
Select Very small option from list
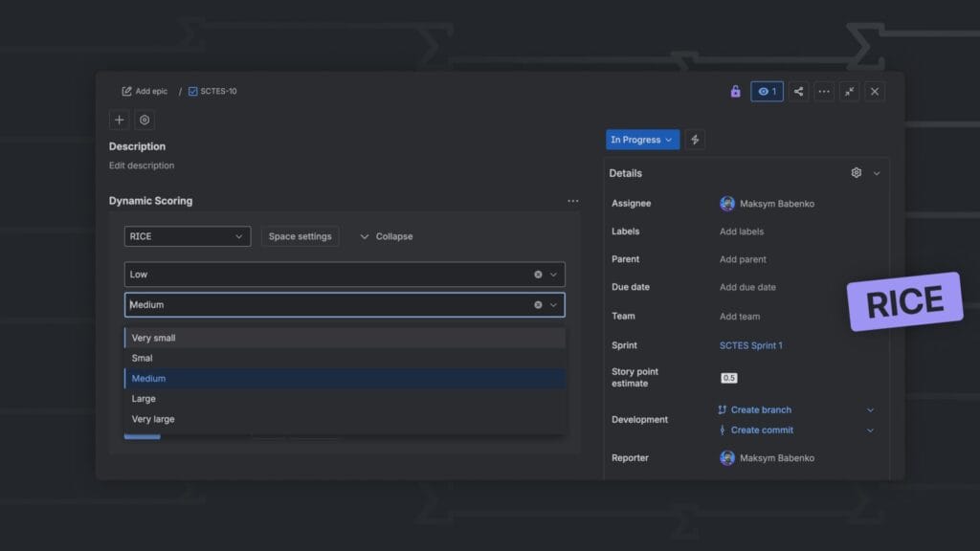click(154, 338)
